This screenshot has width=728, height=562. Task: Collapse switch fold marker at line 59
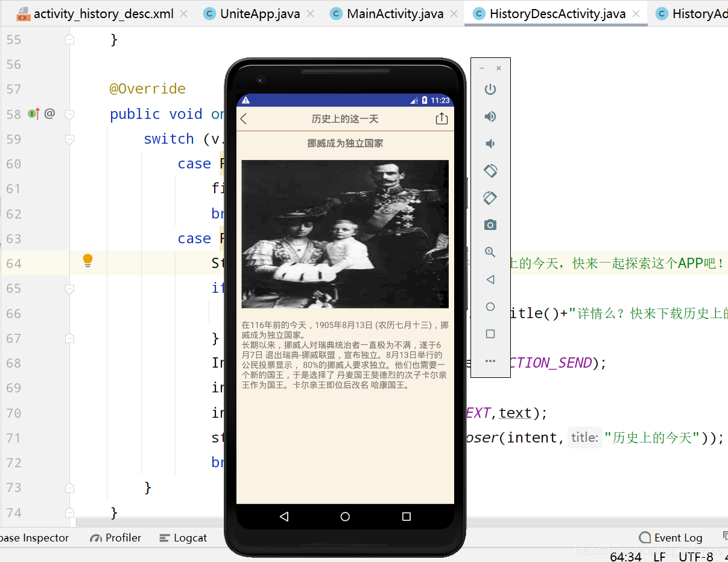[69, 139]
